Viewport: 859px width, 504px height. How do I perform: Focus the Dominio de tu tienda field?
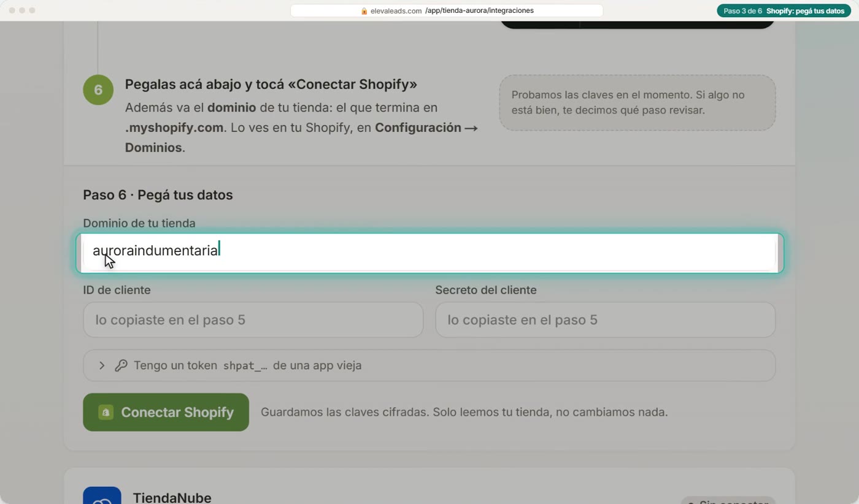coord(429,253)
